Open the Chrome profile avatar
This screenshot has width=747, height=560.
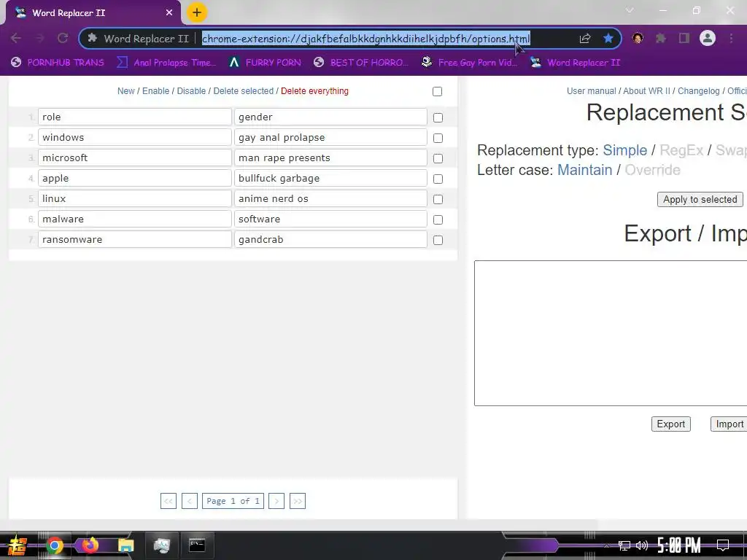pos(708,38)
